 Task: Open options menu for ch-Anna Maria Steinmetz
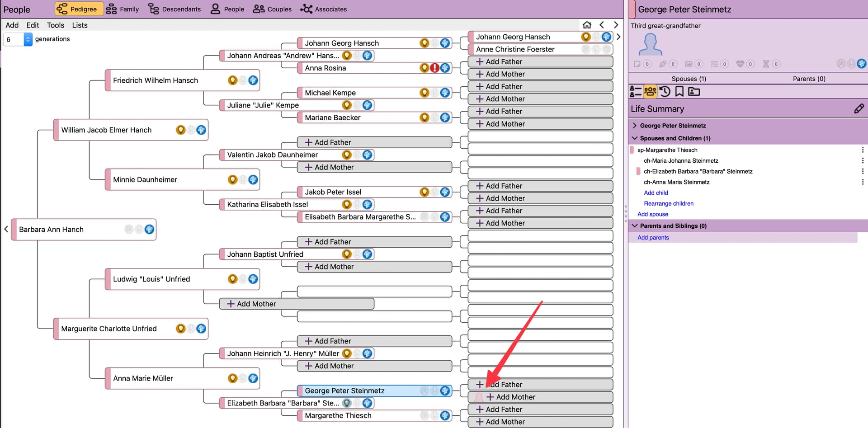point(863,182)
